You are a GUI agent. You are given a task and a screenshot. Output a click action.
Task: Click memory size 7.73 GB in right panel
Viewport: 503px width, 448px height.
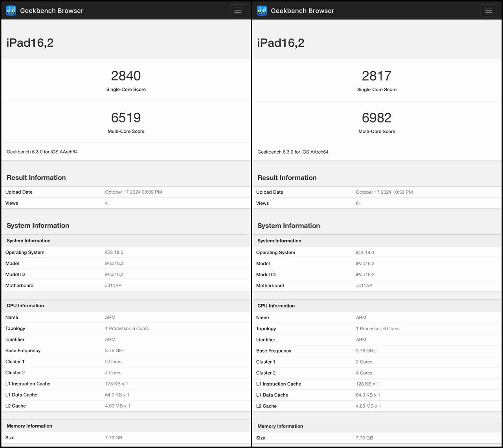click(x=364, y=438)
